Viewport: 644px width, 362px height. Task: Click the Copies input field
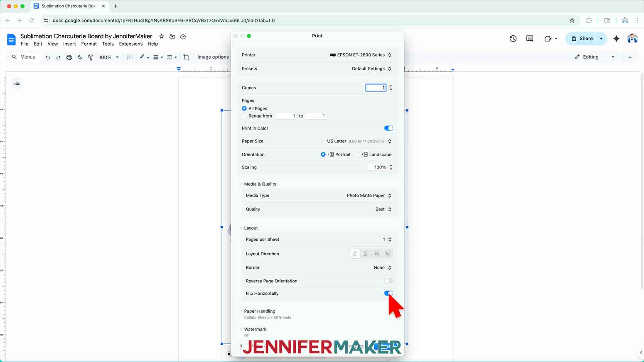[x=376, y=88]
